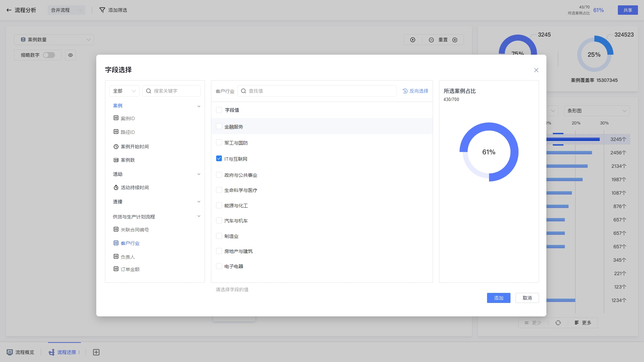Close the 字段选择 dialog

point(536,70)
